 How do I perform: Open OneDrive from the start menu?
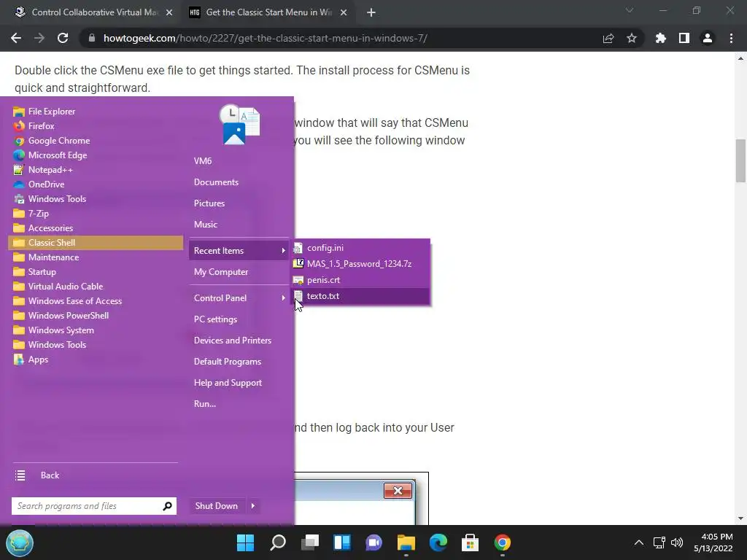[96, 184]
